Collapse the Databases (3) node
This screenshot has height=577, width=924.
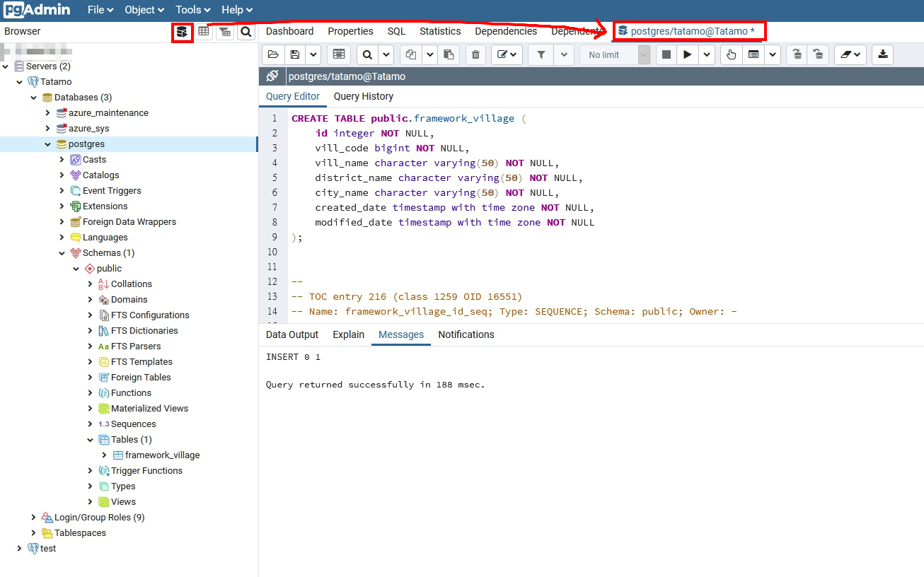tap(33, 98)
